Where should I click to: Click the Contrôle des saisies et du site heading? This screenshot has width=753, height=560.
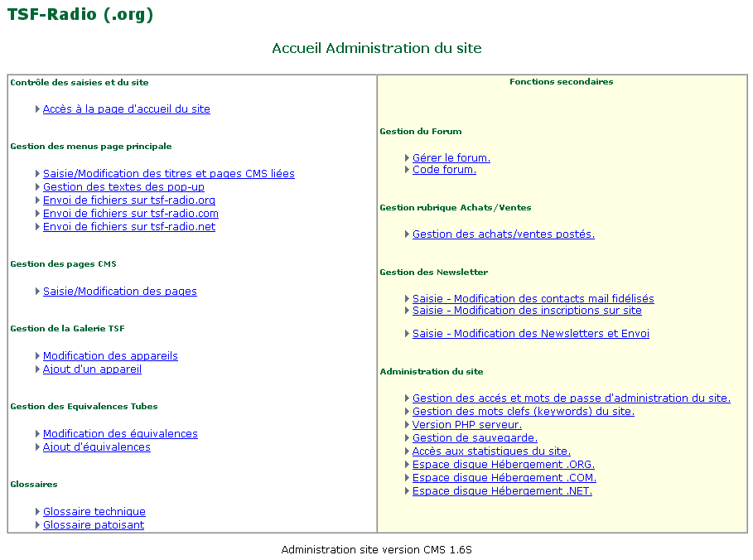[80, 83]
